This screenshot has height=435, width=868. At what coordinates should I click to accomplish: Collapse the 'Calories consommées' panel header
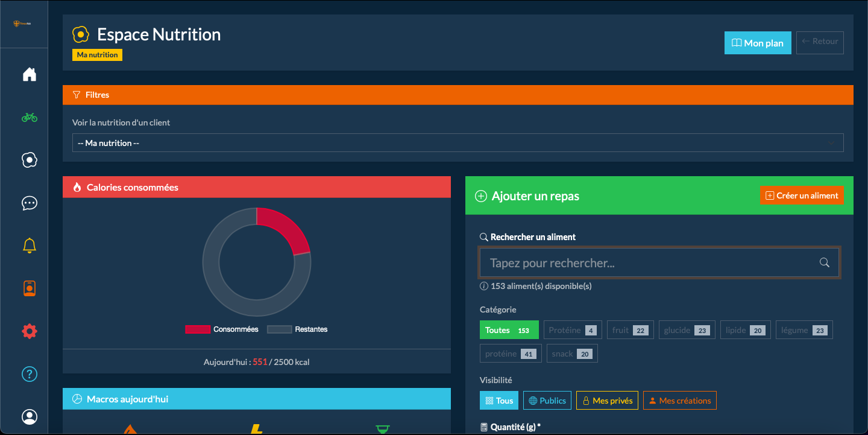[256, 187]
